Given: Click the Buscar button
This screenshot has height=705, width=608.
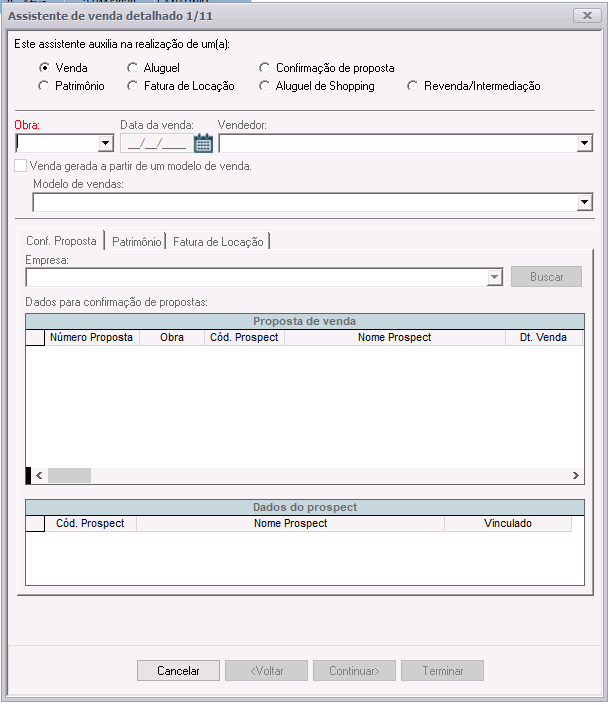Looking at the screenshot, I should click(546, 277).
